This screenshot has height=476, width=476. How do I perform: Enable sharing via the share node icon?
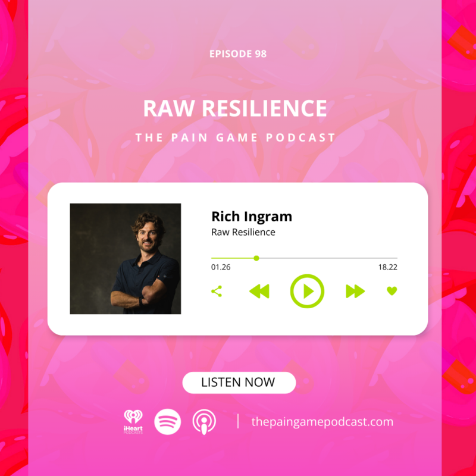(x=216, y=291)
